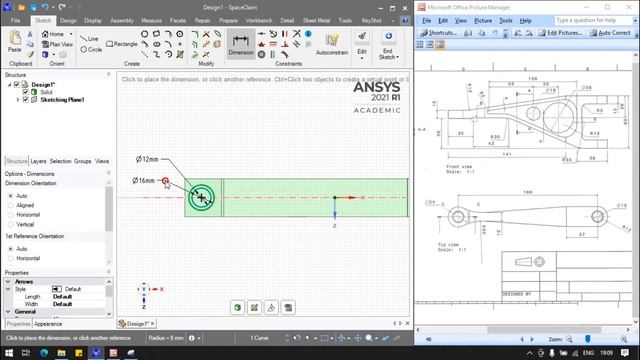Choose the Rectangle sketch tool

[x=122, y=44]
